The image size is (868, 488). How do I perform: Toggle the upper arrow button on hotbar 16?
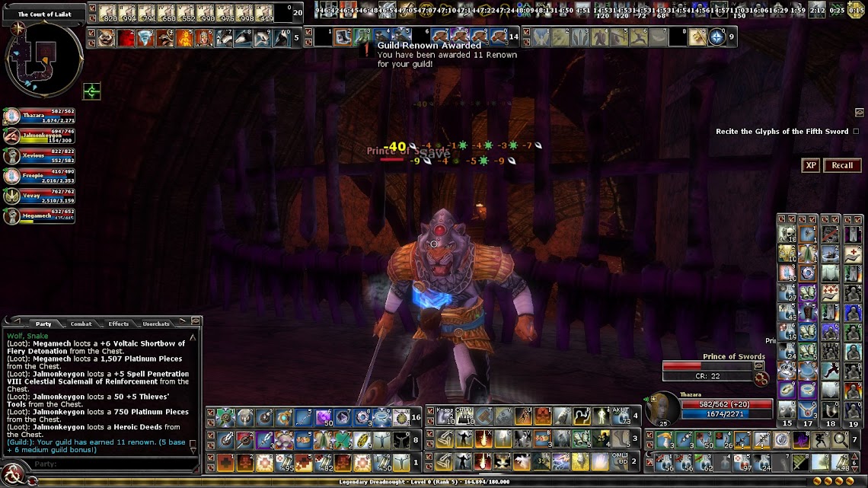click(x=211, y=413)
